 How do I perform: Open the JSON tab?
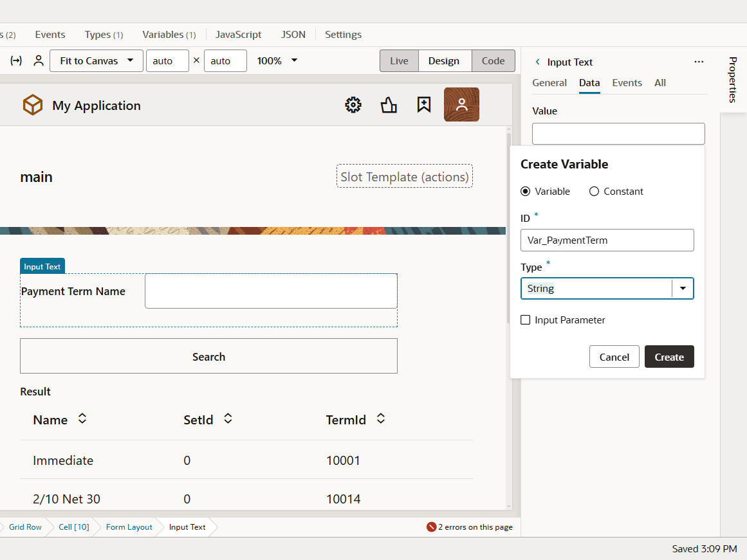click(x=293, y=34)
